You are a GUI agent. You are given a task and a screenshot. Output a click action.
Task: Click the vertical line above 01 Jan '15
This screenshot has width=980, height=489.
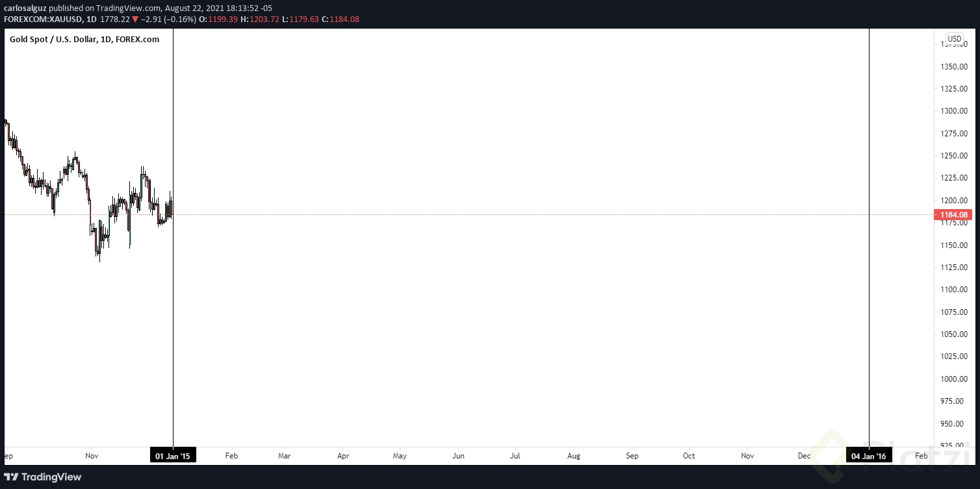coord(173,238)
